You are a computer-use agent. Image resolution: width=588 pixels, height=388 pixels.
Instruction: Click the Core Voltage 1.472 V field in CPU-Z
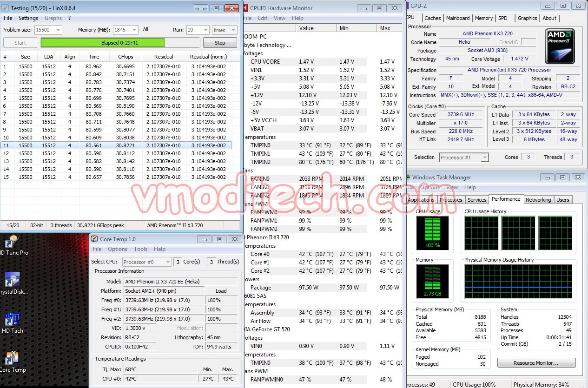pos(519,59)
